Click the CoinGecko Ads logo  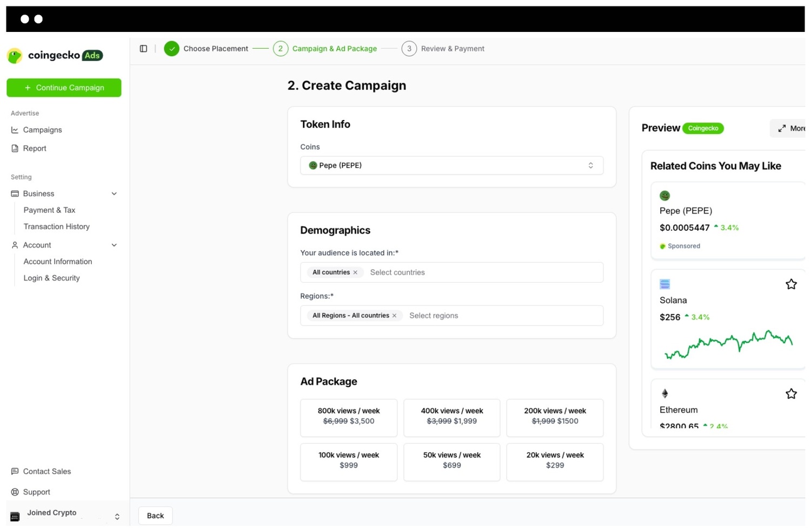pyautogui.click(x=55, y=55)
